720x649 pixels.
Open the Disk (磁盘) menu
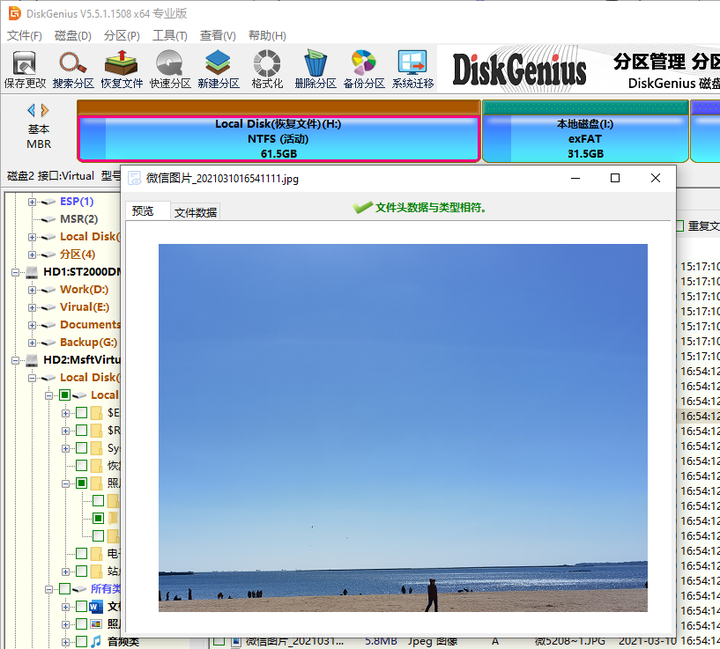(x=73, y=36)
